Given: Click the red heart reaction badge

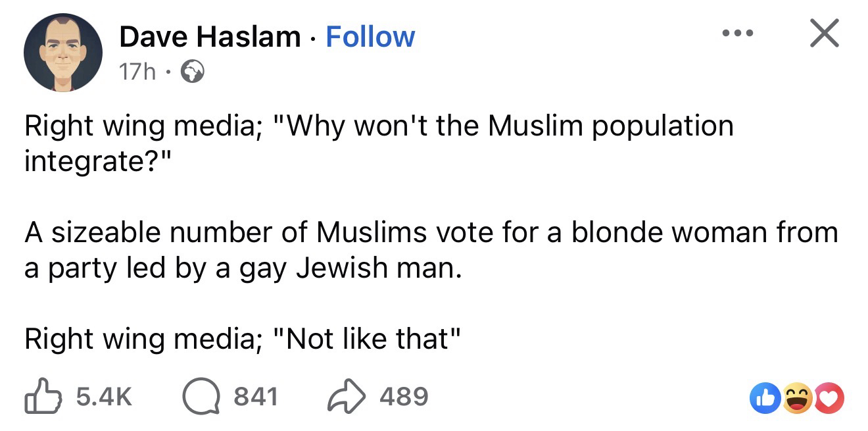Looking at the screenshot, I should pos(829,399).
